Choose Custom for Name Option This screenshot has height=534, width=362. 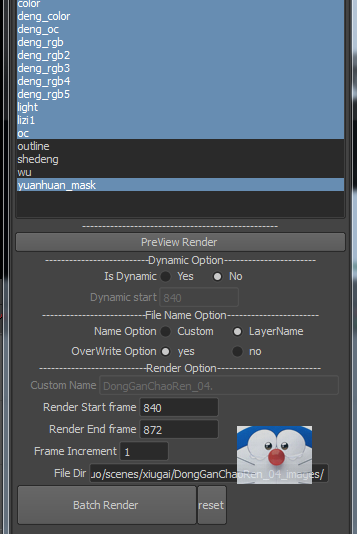[x=166, y=331]
